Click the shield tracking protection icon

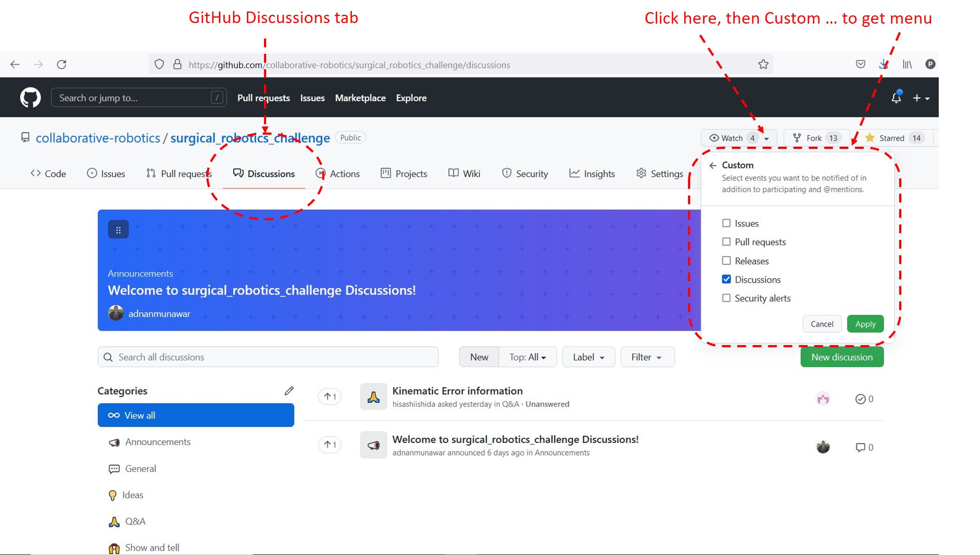[159, 64]
